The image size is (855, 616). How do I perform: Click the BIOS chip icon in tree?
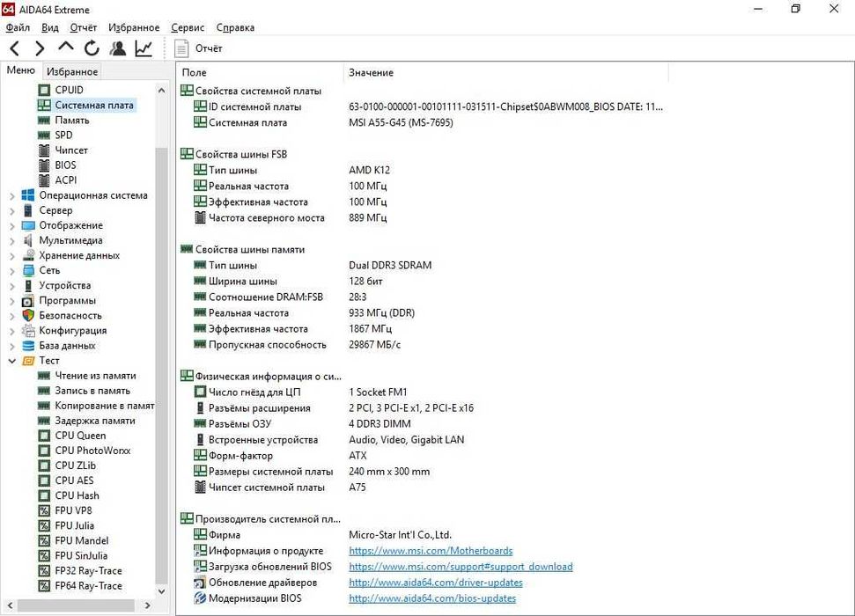[44, 165]
